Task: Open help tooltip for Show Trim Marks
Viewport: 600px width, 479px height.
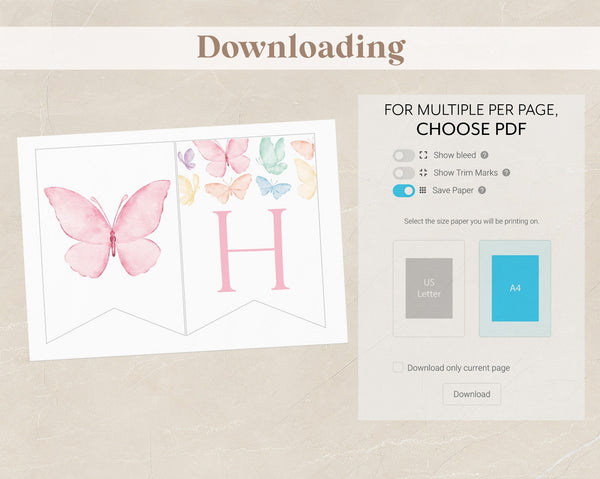Action: 506,173
